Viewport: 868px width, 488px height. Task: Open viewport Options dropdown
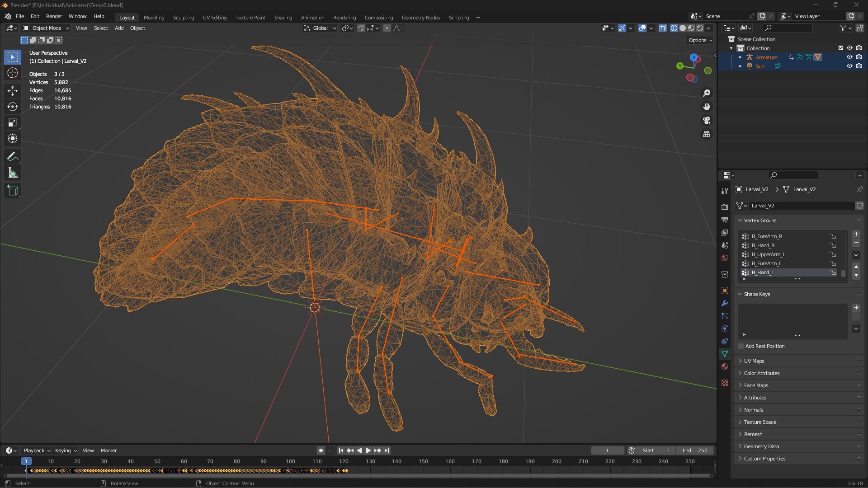point(700,40)
